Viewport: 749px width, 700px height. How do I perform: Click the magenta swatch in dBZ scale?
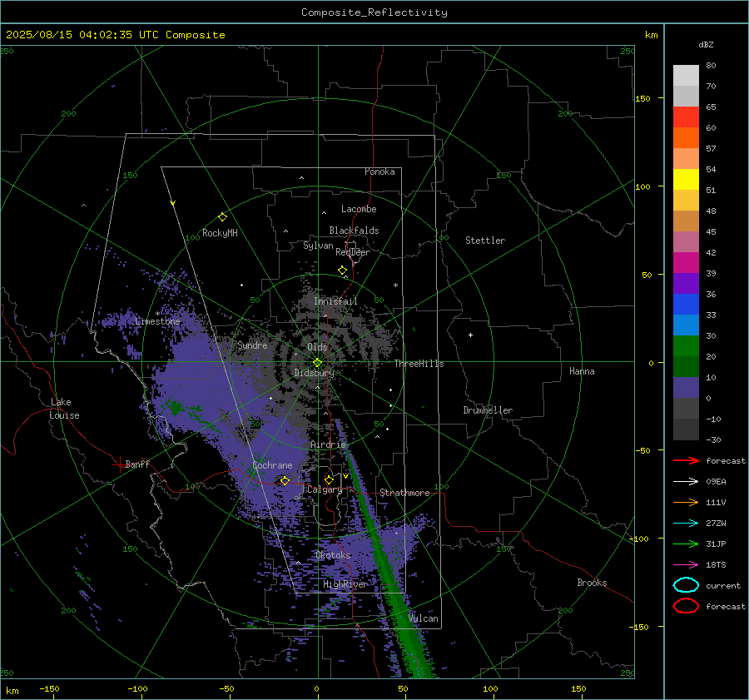click(x=686, y=263)
